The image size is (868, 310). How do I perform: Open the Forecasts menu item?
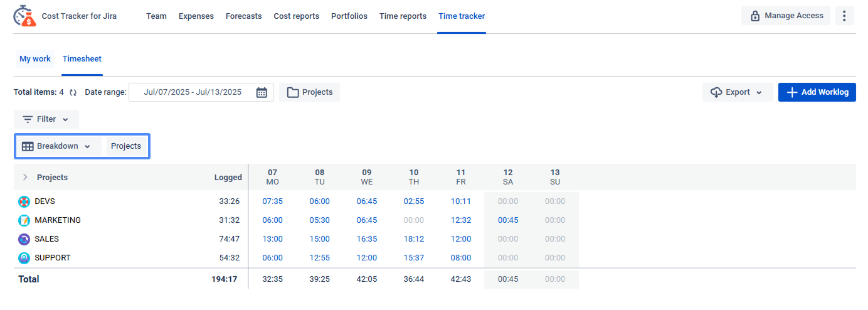coord(244,16)
